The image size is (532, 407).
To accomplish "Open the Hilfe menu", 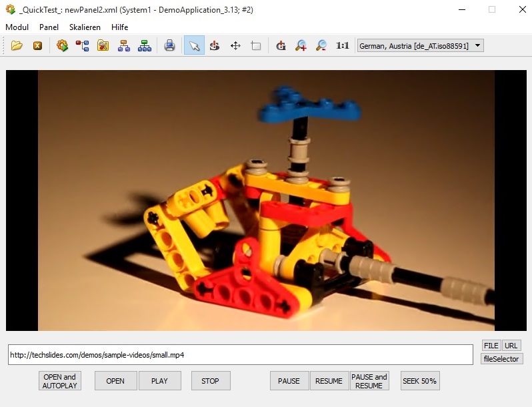I will [x=120, y=27].
